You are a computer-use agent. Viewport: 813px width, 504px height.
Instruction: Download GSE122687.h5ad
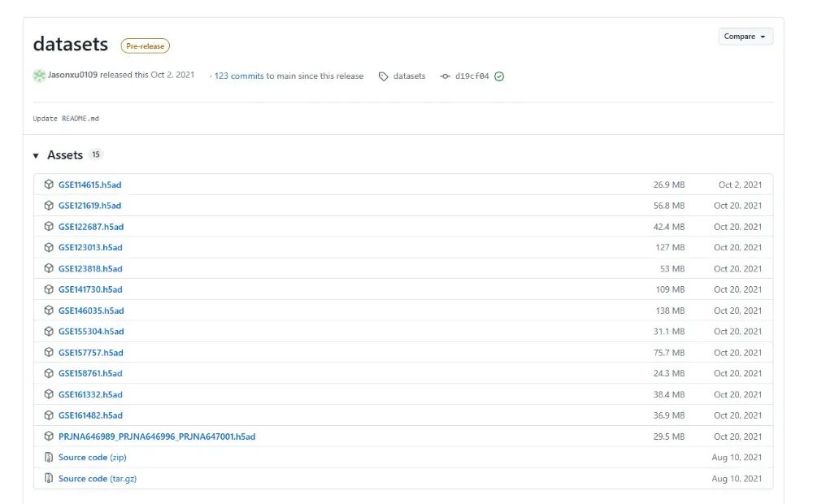coord(91,227)
